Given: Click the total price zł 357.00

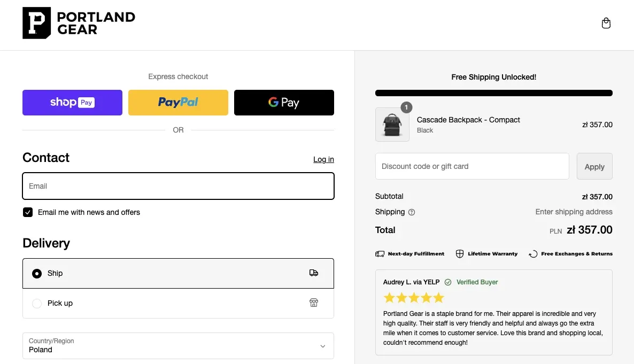Looking at the screenshot, I should 590,230.
